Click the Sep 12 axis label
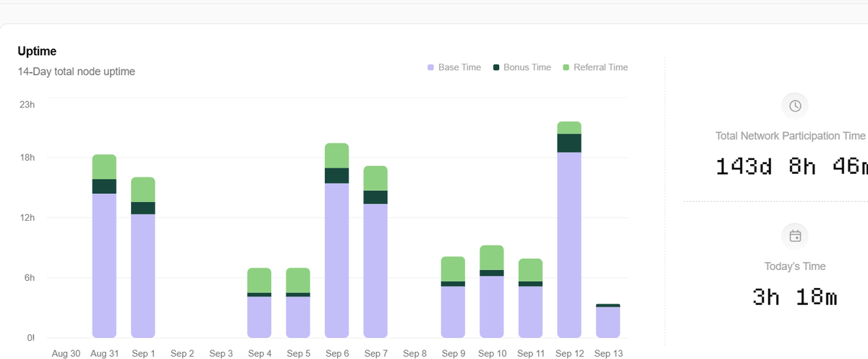 569,354
